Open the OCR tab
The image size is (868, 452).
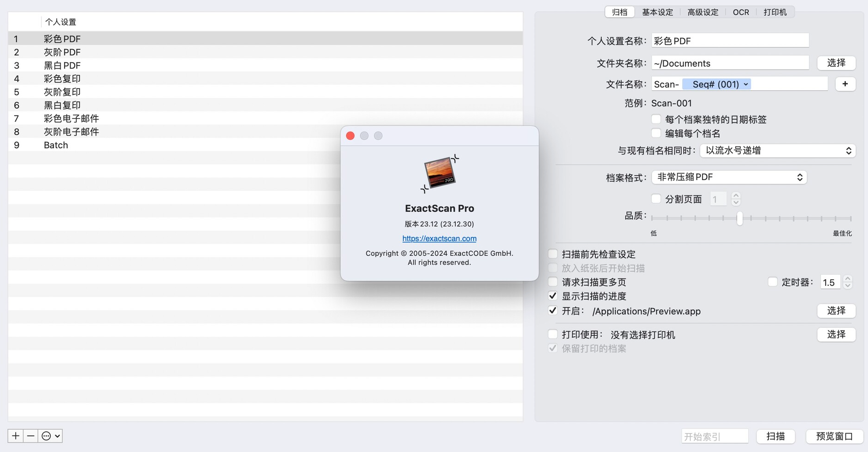pyautogui.click(x=741, y=12)
